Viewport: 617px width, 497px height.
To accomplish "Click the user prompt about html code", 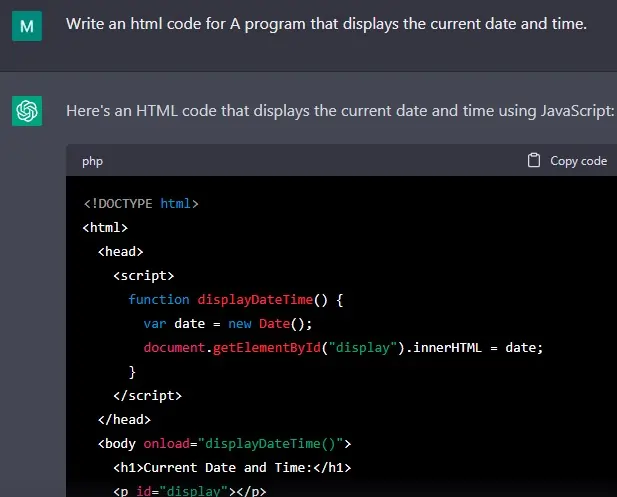I will click(x=326, y=24).
